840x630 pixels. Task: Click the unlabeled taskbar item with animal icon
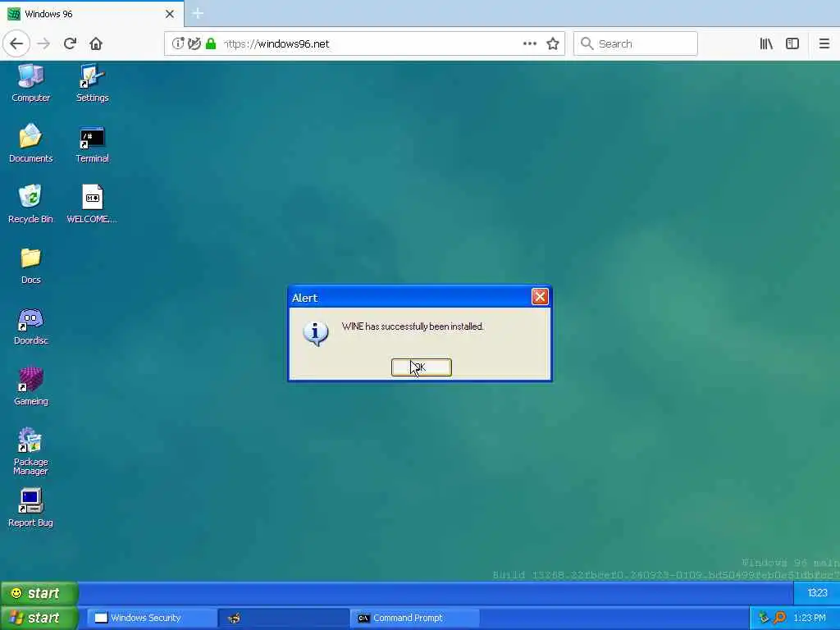point(283,618)
